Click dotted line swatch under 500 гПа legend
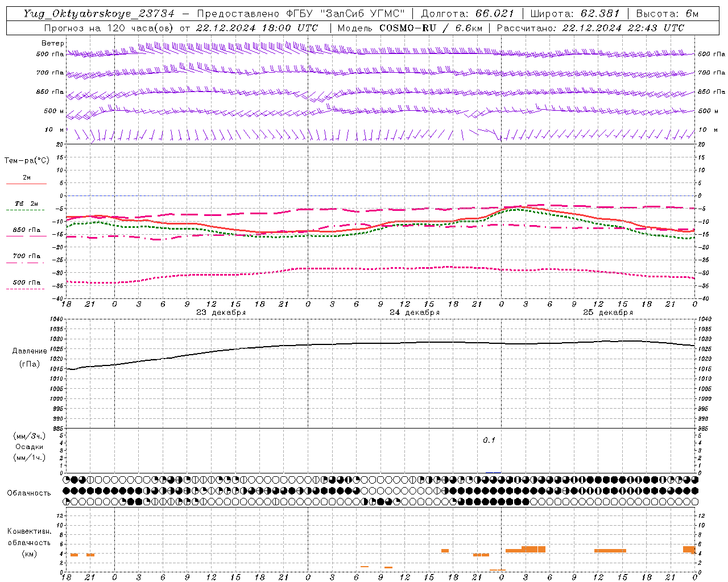Screen dimensions: 728x582 click(26, 289)
